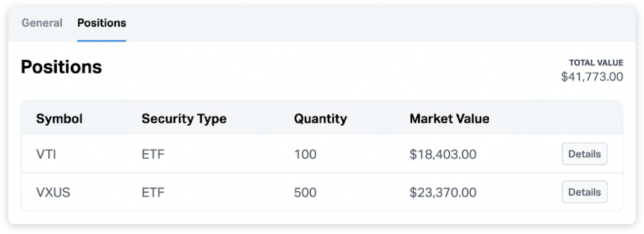Click the Quantity column header

pos(320,119)
